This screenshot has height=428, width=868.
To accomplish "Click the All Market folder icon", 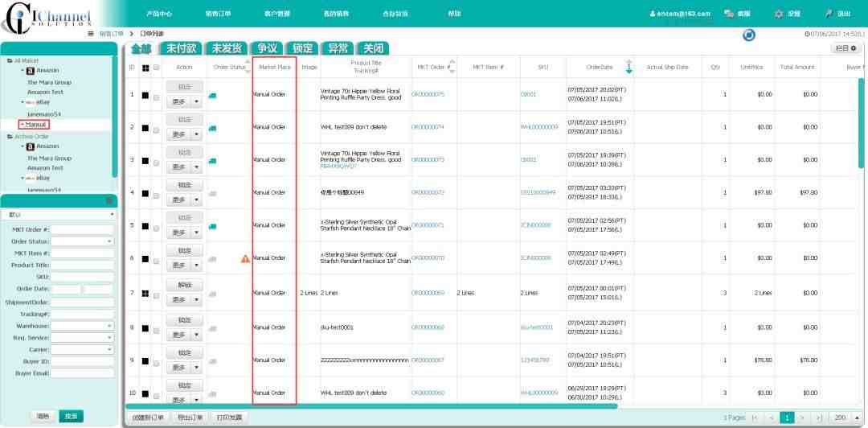I will pos(10,60).
